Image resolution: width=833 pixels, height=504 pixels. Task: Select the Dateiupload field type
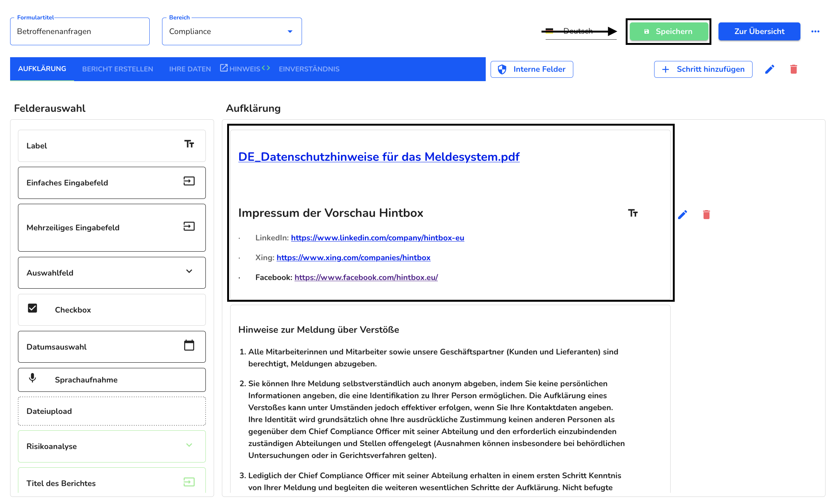[x=112, y=411]
